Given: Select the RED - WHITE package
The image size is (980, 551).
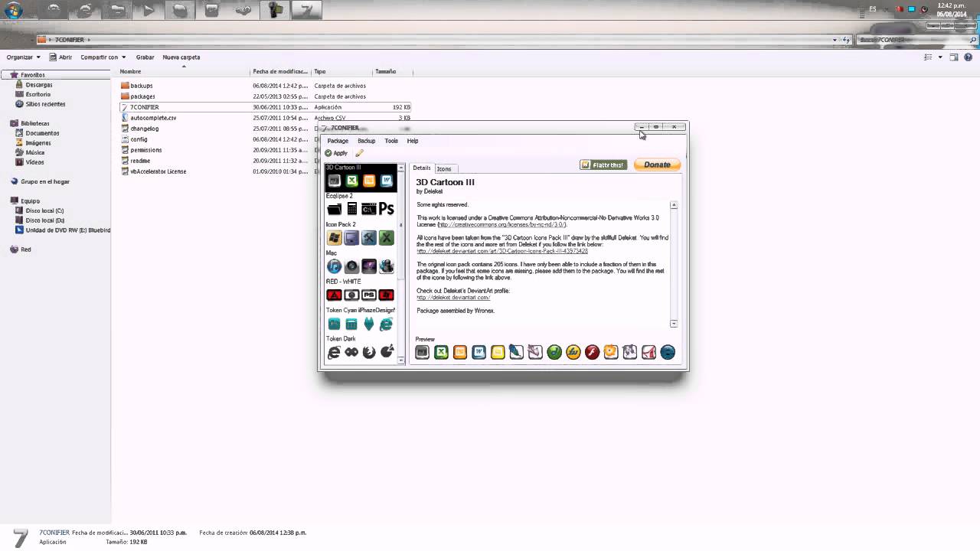Looking at the screenshot, I should [361, 290].
